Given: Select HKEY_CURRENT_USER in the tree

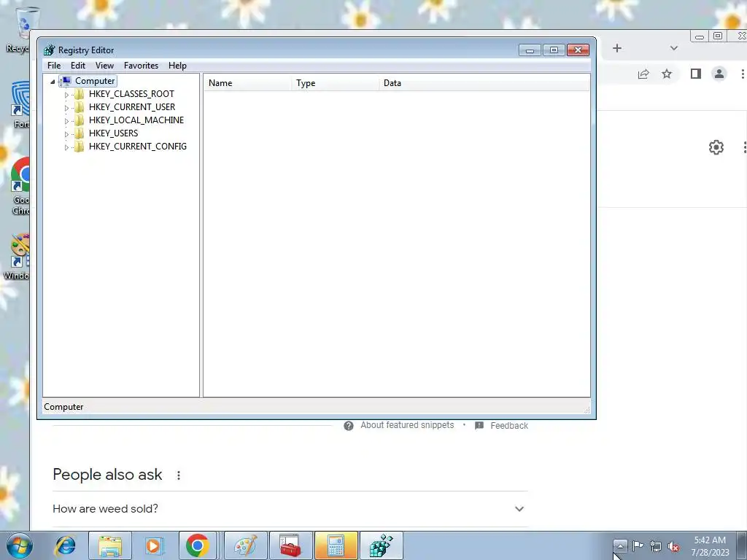Looking at the screenshot, I should click(x=132, y=107).
